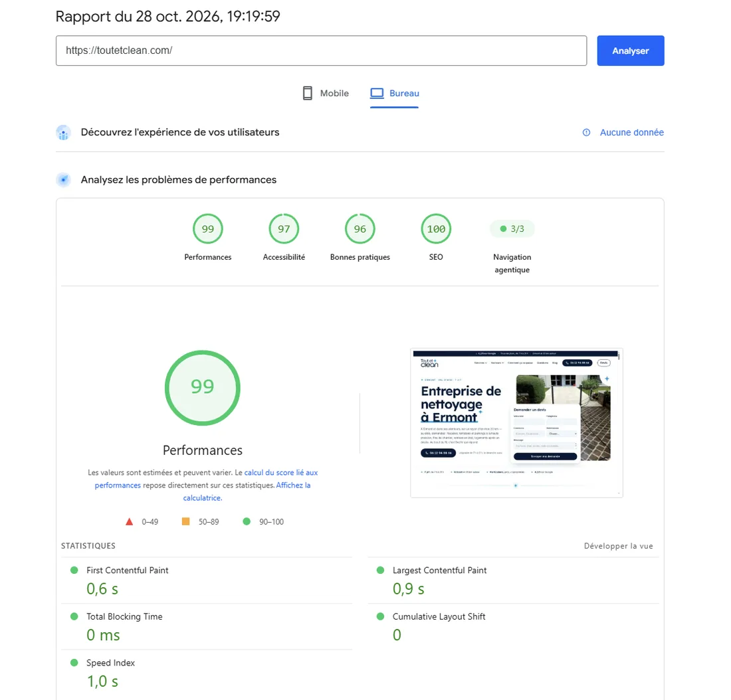Click the SEO label under the 100 gauge
This screenshot has width=731, height=700.
[x=436, y=257]
